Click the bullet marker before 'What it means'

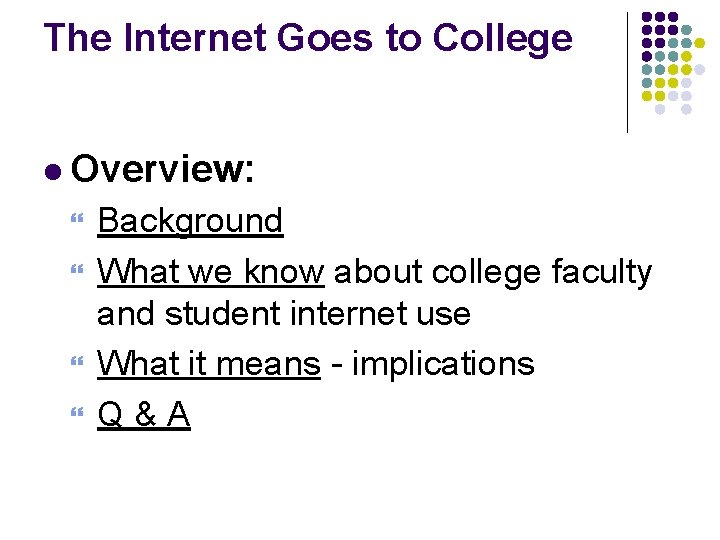(x=80, y=365)
